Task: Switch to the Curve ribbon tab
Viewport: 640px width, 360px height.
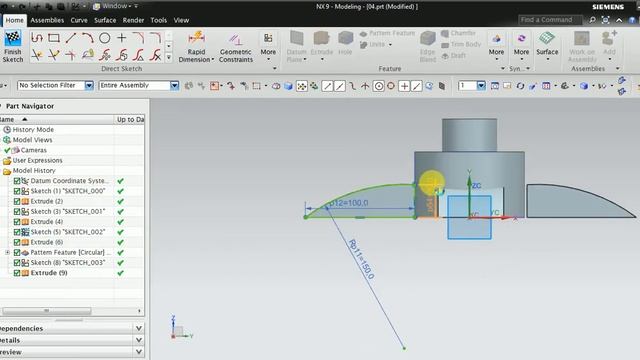Action: click(x=79, y=20)
